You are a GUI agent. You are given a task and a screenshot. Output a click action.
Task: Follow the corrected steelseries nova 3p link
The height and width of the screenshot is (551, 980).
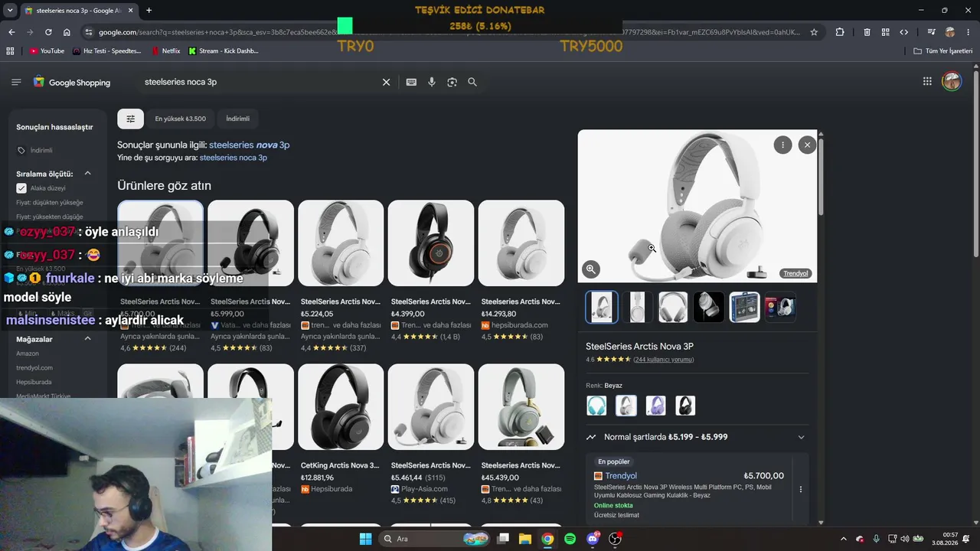coord(250,145)
